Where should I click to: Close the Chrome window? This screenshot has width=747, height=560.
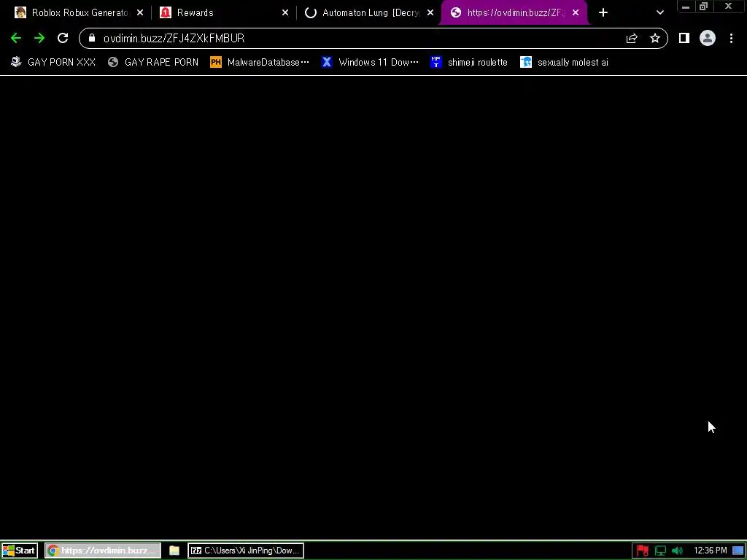(729, 7)
